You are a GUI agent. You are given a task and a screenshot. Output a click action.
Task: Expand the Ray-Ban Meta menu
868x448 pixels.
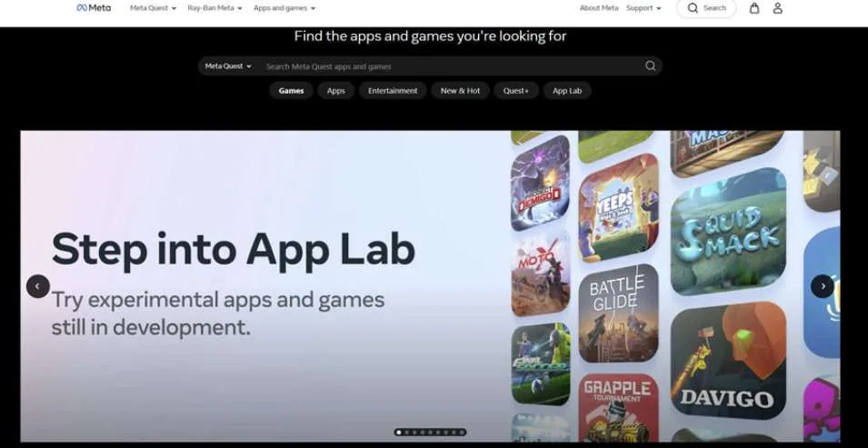pyautogui.click(x=215, y=8)
